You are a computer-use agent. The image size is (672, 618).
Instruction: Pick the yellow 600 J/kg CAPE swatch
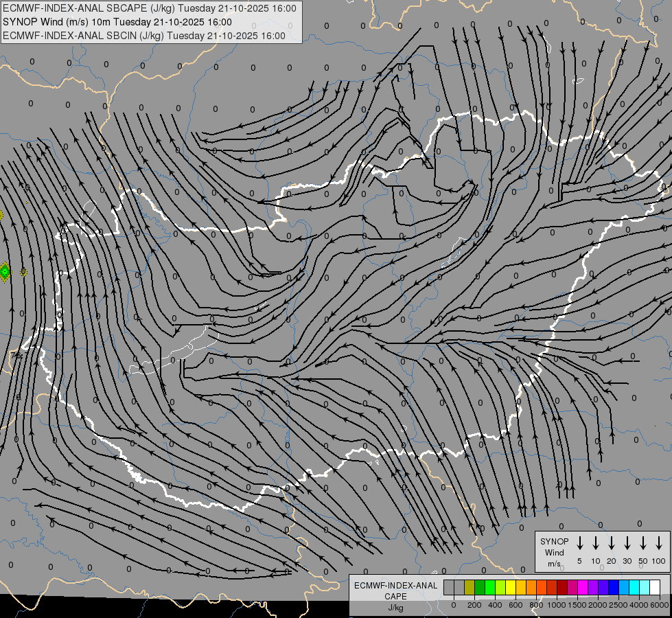[x=511, y=587]
